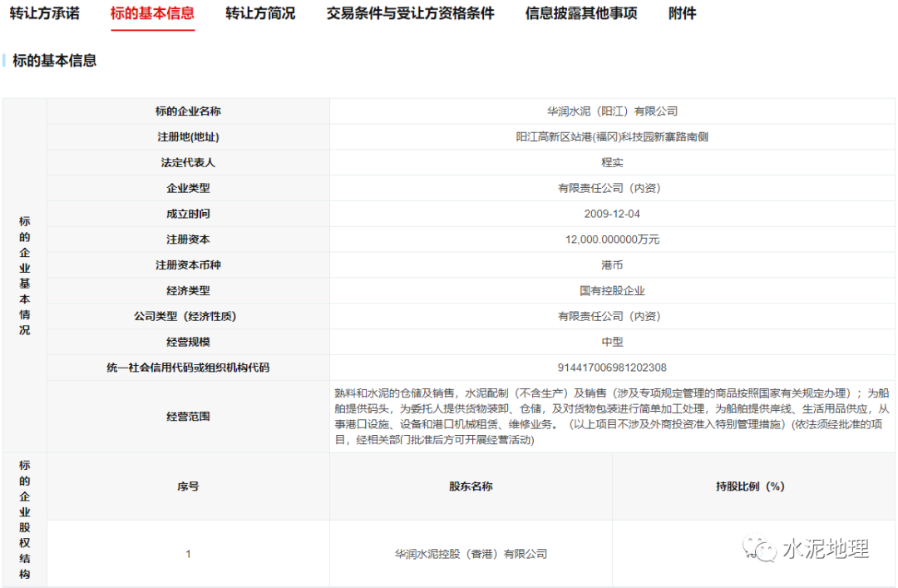Click the 公司类型（经济性质） label cell

point(188,316)
